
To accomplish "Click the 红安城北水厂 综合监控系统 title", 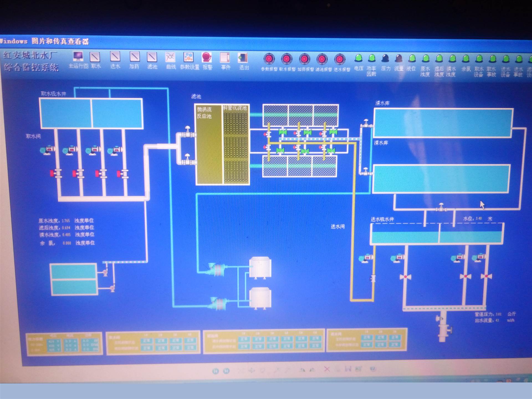I will (31, 61).
